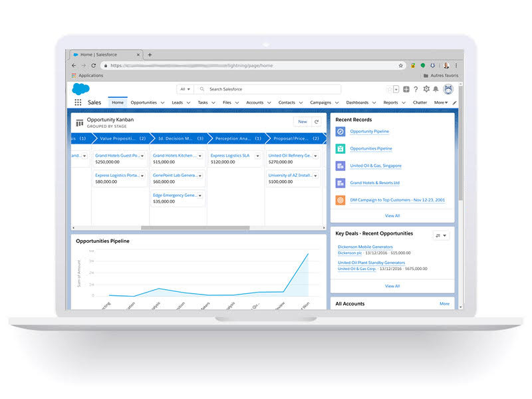Viewport: 532px width, 399px height.
Task: Open the Autres favoris bookmarks folder
Action: [441, 75]
